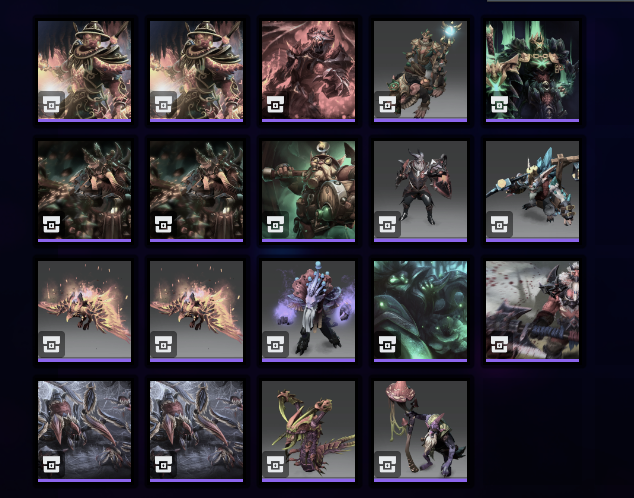The width and height of the screenshot is (634, 498).
Task: Choose the thorny plant dragon thumbnail
Action: click(309, 431)
